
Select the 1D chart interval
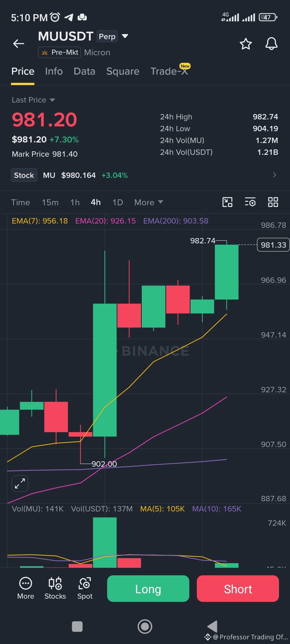[118, 202]
